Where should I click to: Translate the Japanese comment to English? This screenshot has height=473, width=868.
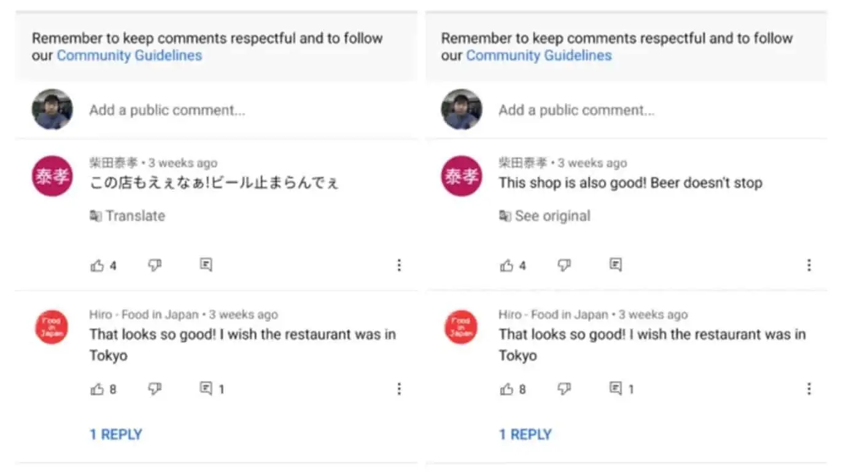[128, 216]
